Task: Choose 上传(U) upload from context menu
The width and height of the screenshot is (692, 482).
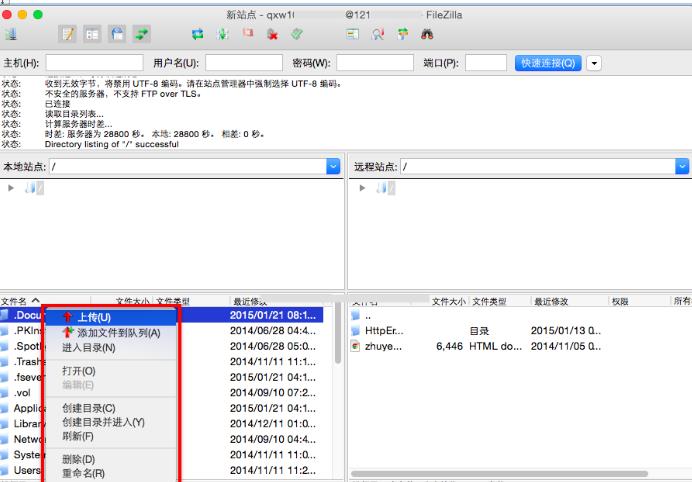Action: pos(111,317)
